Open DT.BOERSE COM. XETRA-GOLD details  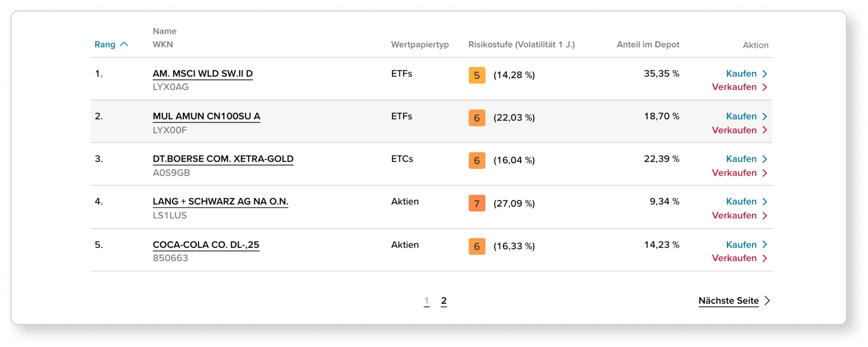click(x=223, y=159)
